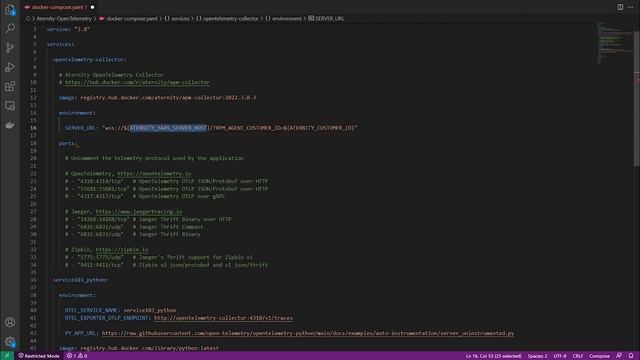The height and width of the screenshot is (360, 640).
Task: Open notifications bell in status bar
Action: (631, 356)
